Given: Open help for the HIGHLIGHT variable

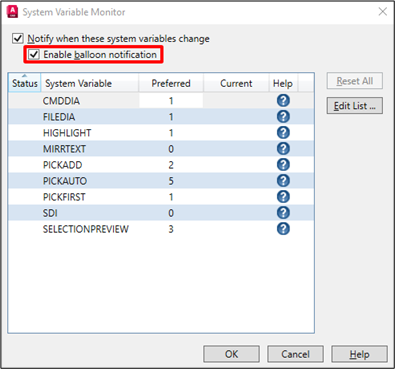Looking at the screenshot, I should point(283,133).
